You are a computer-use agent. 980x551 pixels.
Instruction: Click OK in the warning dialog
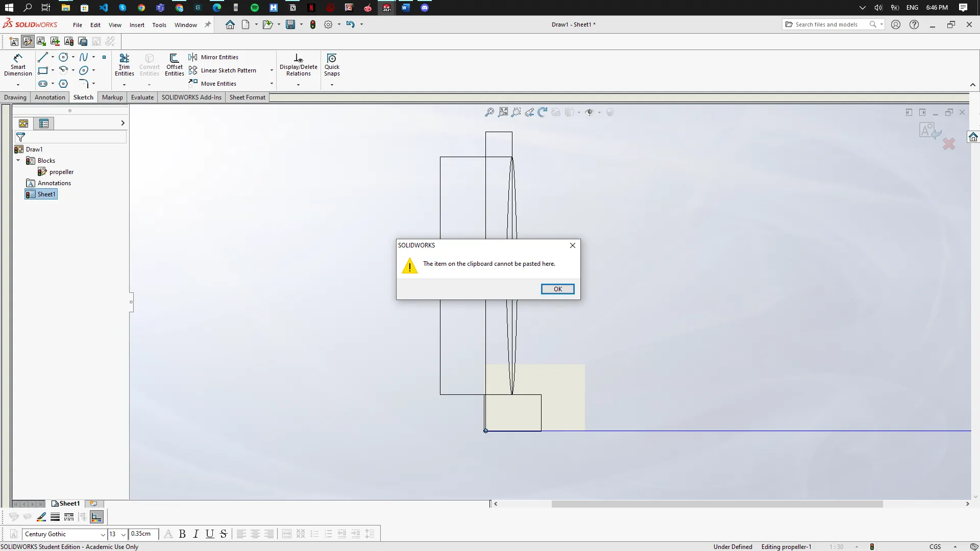pos(557,289)
